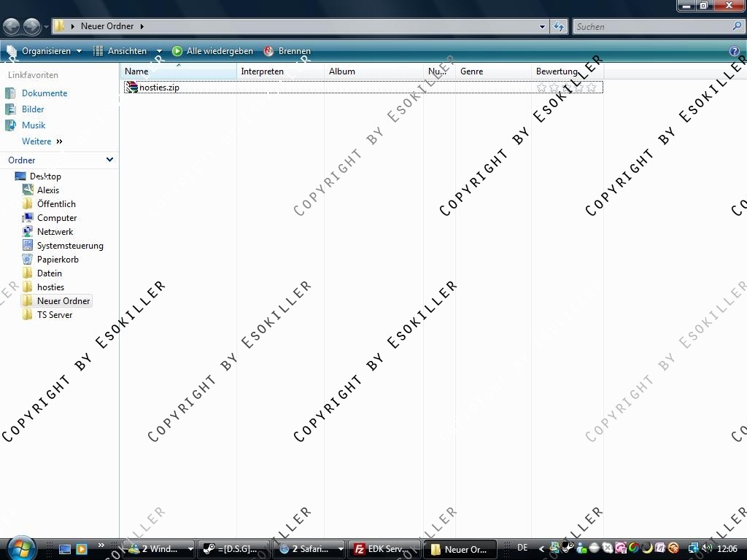Sort by the Bewertung column header
This screenshot has height=560, width=747.
(x=568, y=71)
